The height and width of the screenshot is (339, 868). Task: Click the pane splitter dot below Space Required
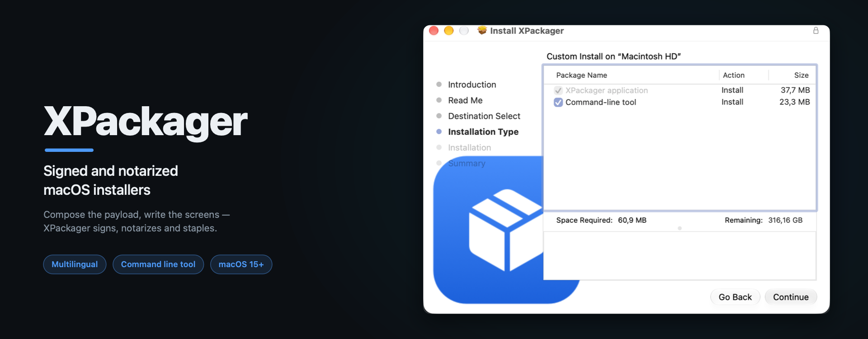tap(679, 228)
